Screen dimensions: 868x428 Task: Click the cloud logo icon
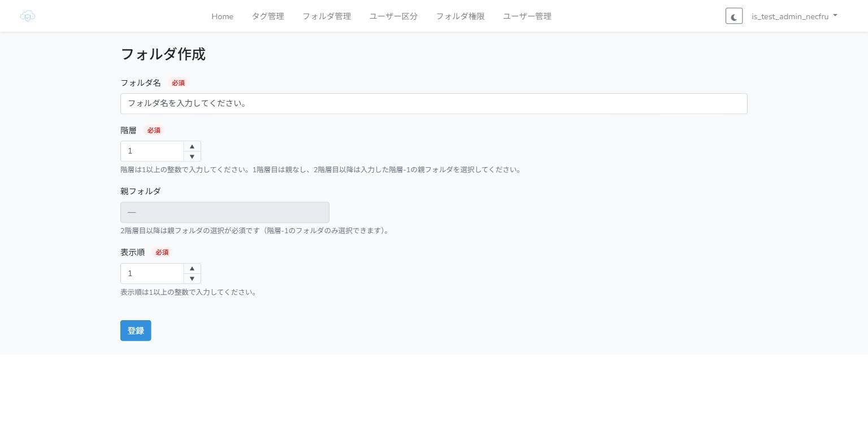(28, 16)
